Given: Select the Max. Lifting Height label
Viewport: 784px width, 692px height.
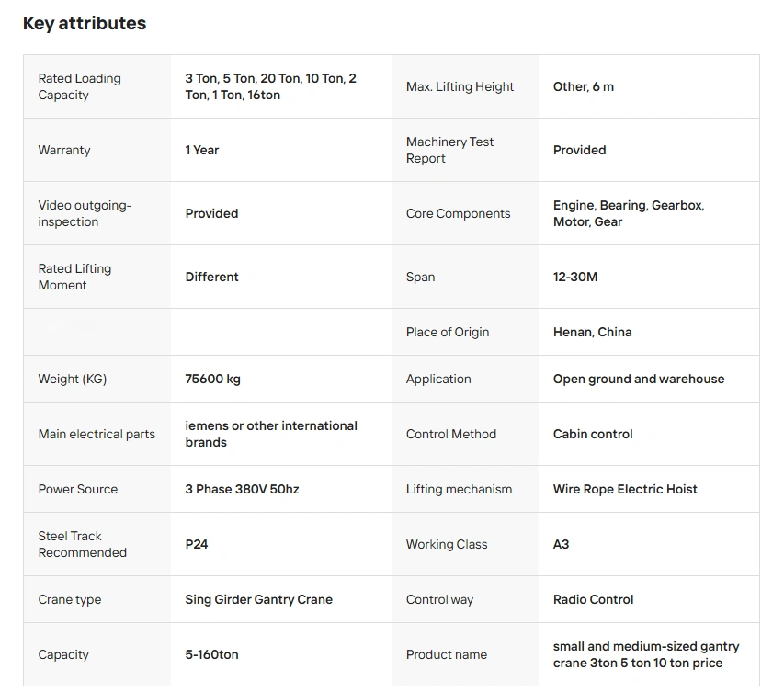Looking at the screenshot, I should point(460,86).
